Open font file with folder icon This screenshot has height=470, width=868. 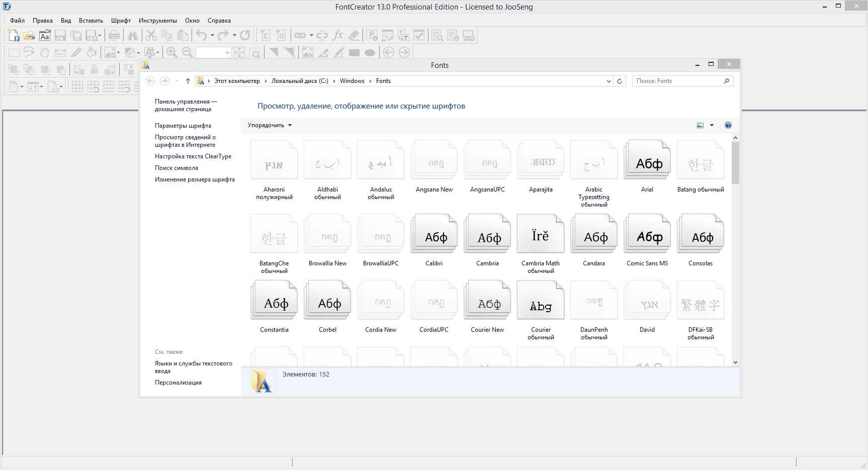click(29, 35)
